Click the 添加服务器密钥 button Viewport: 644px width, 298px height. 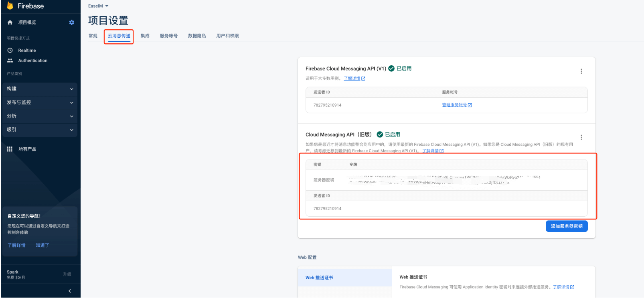[566, 226]
